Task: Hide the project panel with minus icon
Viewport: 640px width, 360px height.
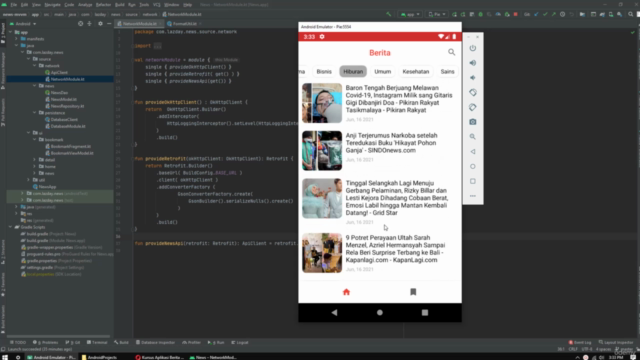Action: click(x=109, y=24)
